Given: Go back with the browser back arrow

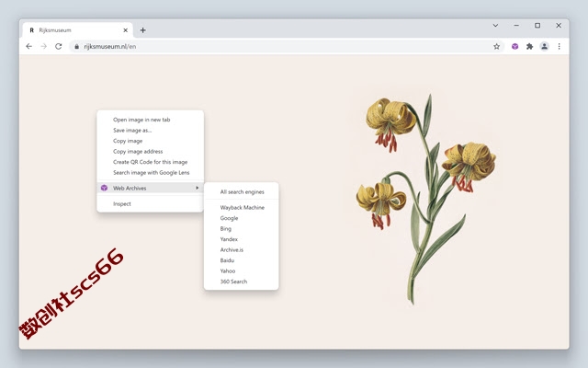Looking at the screenshot, I should [x=28, y=47].
